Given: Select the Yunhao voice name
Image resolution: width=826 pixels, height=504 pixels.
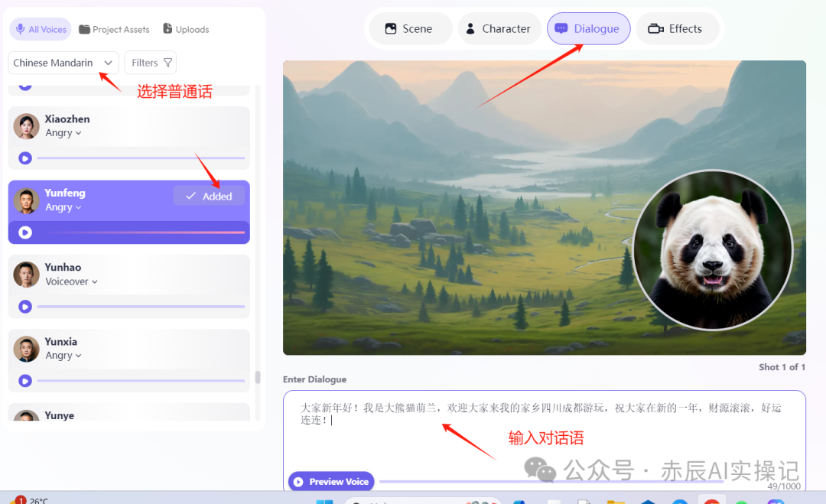Looking at the screenshot, I should click(63, 267).
